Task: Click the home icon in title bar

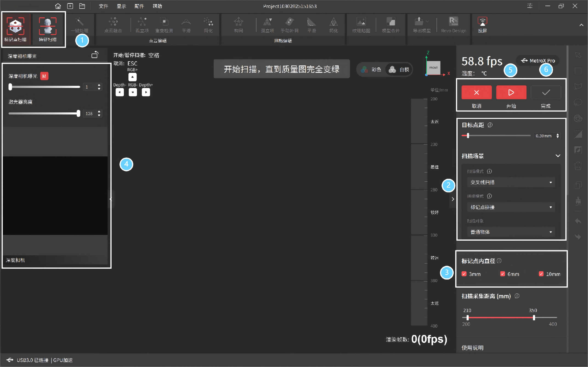Action: tap(58, 6)
